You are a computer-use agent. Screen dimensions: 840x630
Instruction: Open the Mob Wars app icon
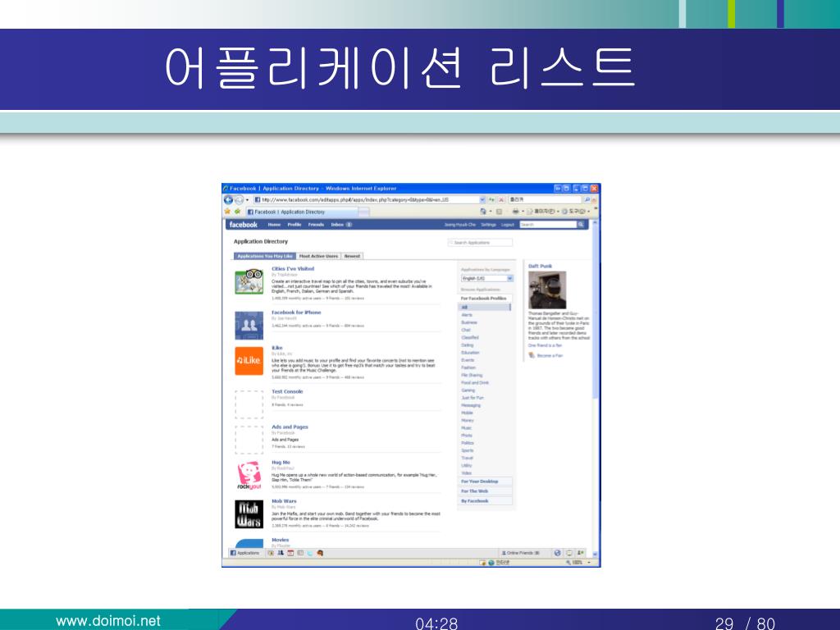click(x=249, y=514)
